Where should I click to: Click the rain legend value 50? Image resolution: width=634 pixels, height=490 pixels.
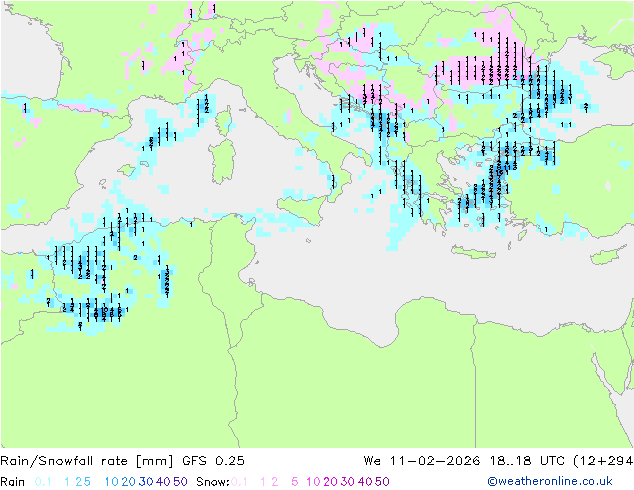coord(180,482)
